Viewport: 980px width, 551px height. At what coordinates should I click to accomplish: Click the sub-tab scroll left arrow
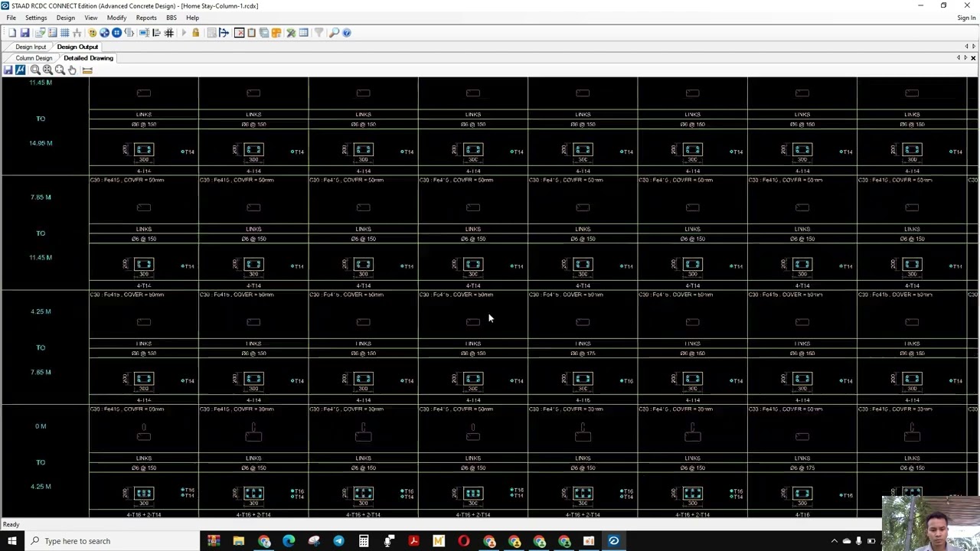pyautogui.click(x=959, y=58)
